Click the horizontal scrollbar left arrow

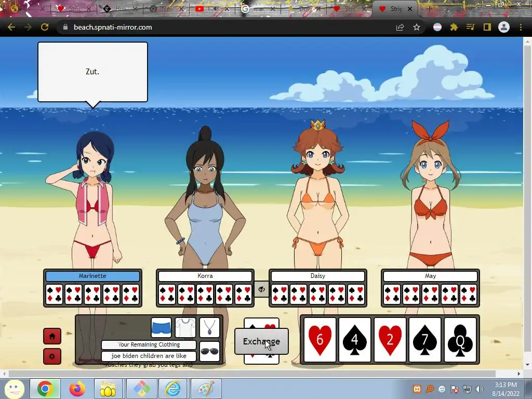coord(4,374)
